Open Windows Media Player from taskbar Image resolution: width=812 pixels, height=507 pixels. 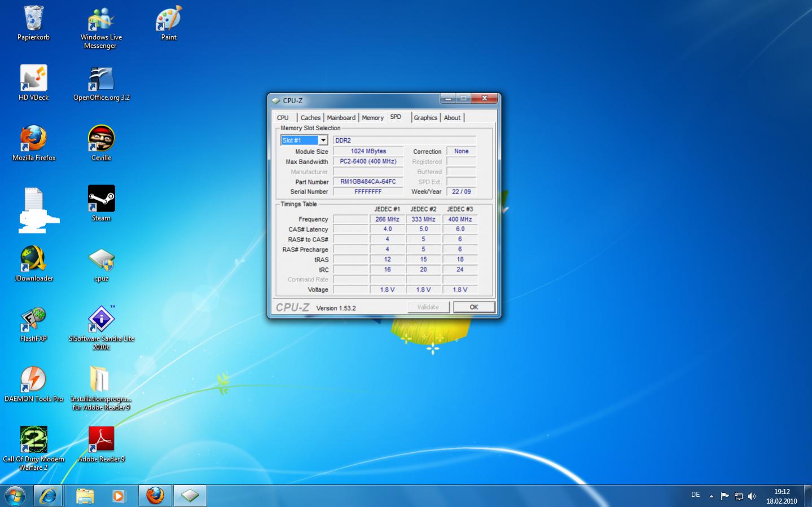(x=118, y=496)
